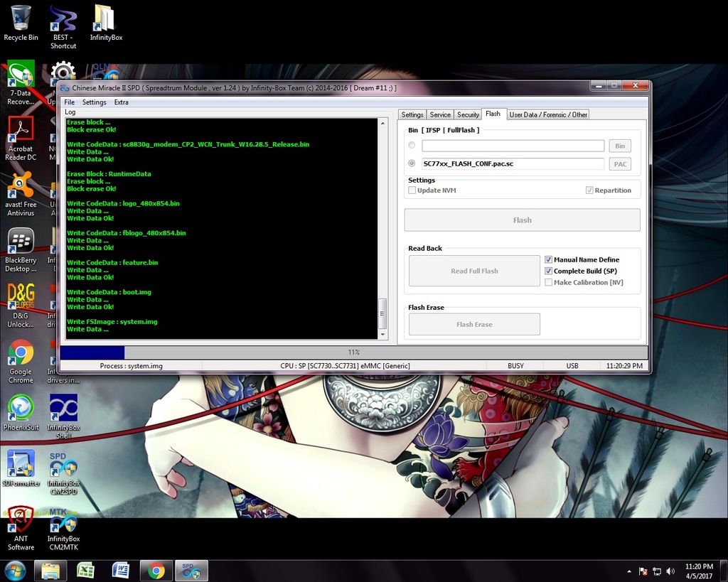Screen dimensions: 728x582
Task: Open the Windows Start menu
Action: [15, 571]
